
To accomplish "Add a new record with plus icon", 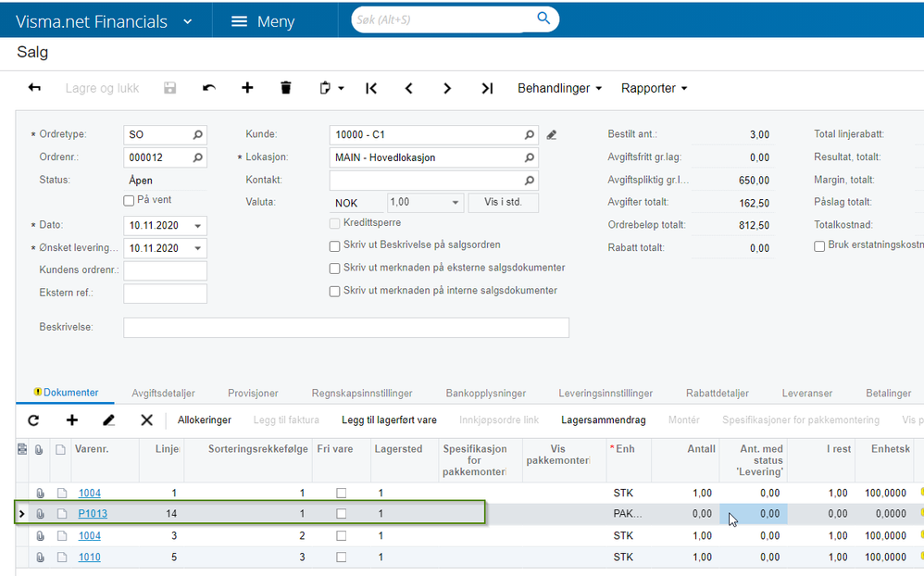I will pyautogui.click(x=247, y=88).
